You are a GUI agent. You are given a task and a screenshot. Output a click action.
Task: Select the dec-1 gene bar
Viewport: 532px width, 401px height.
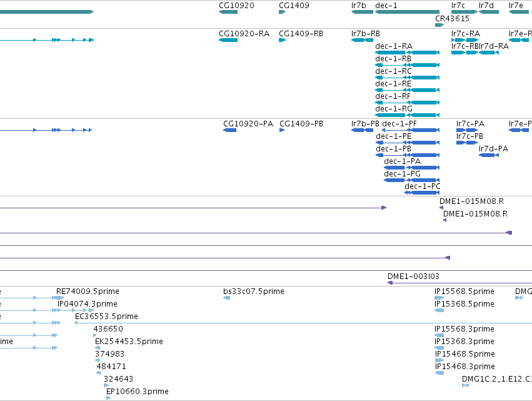(407, 12)
